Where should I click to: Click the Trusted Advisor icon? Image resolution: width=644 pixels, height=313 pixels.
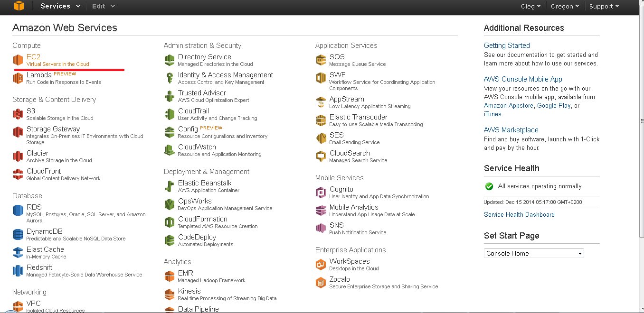[x=169, y=96]
